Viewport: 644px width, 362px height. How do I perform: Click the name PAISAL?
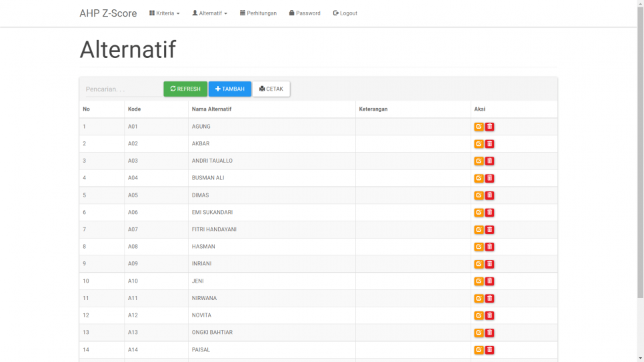[x=201, y=350]
